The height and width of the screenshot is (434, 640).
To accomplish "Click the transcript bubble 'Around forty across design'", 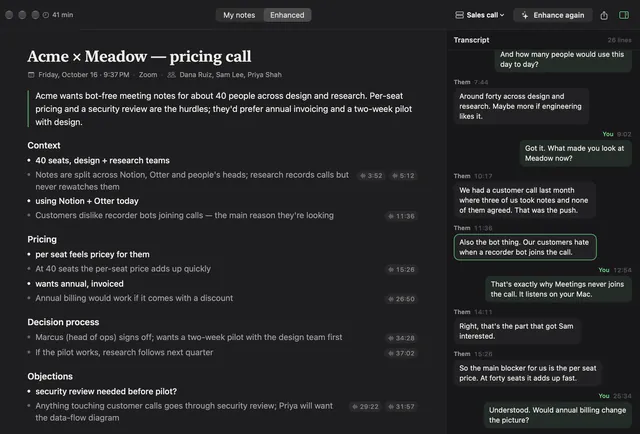I will pyautogui.click(x=521, y=106).
